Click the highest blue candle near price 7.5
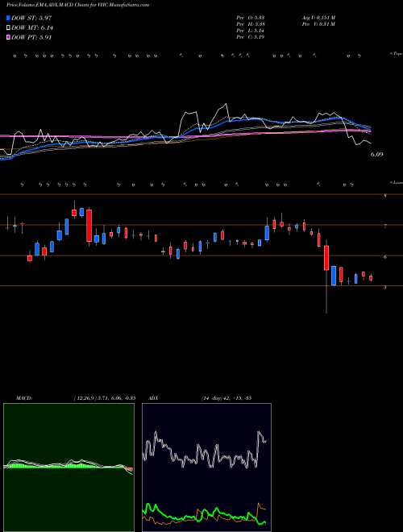 coord(81,212)
